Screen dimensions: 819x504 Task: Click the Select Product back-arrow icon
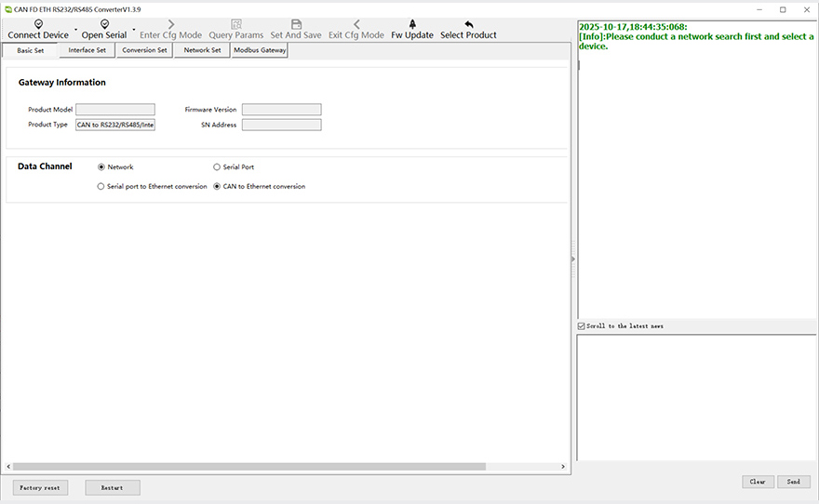pyautogui.click(x=468, y=24)
